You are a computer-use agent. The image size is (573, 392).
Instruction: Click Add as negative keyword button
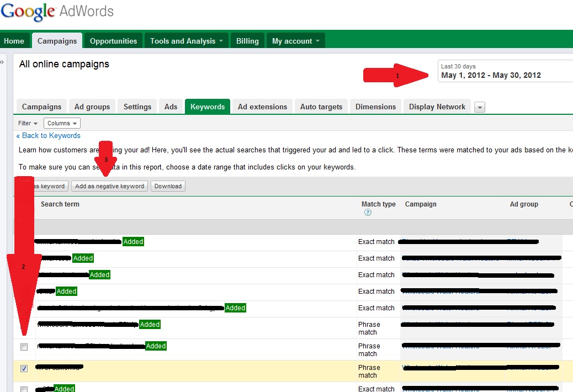(110, 186)
